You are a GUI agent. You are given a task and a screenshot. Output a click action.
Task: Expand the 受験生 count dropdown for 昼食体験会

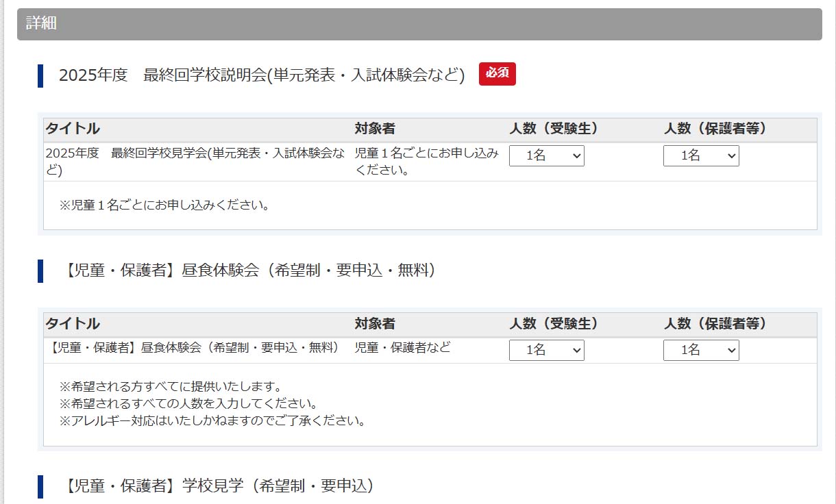[x=546, y=350]
